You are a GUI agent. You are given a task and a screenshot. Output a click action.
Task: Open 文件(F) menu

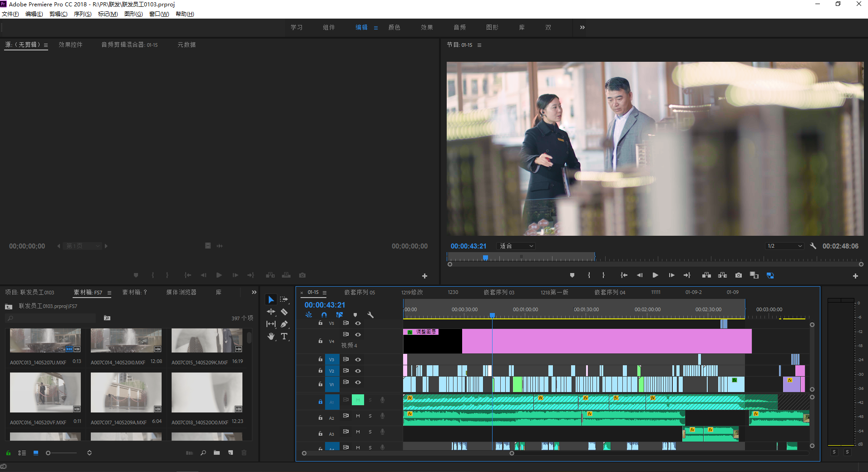pos(10,14)
